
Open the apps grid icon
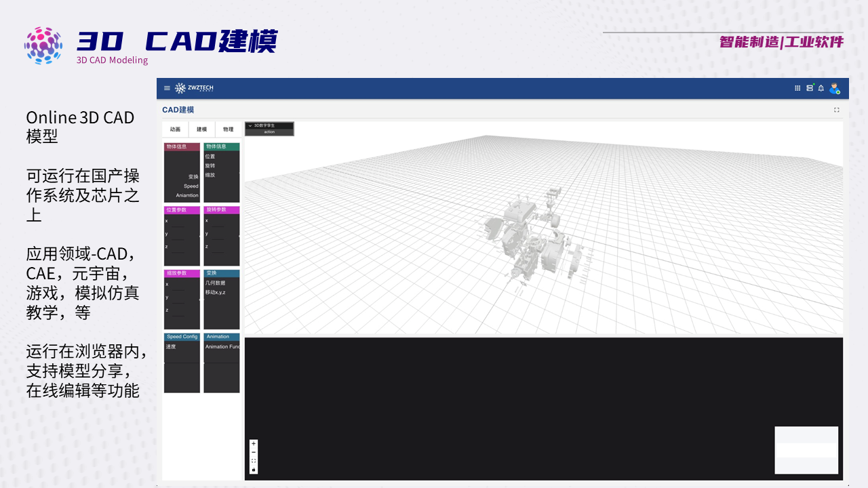(797, 88)
